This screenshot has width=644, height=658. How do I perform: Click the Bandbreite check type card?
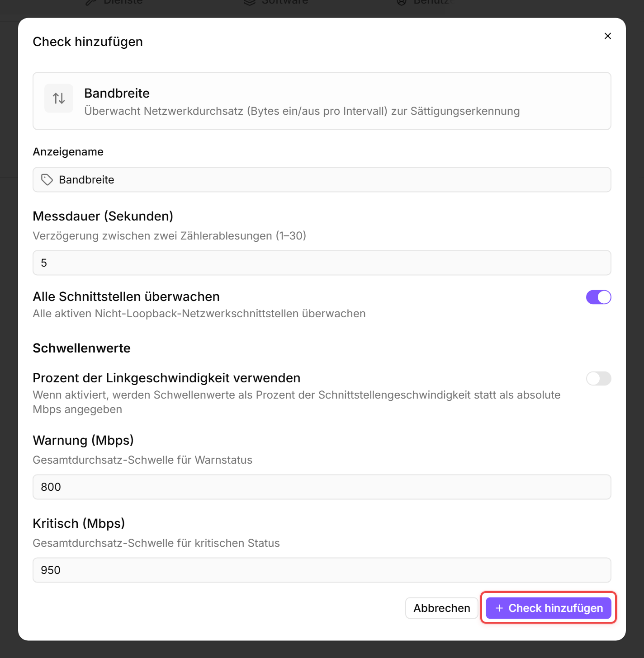[322, 101]
